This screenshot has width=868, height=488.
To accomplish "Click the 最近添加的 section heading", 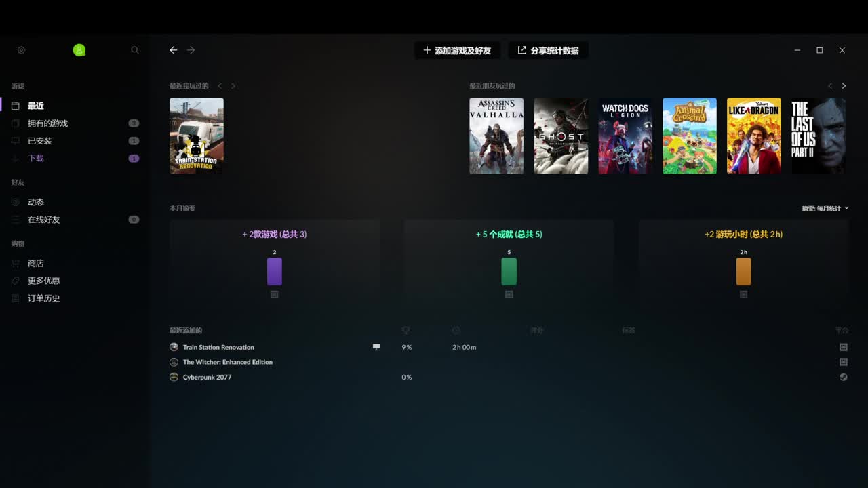I will (186, 331).
